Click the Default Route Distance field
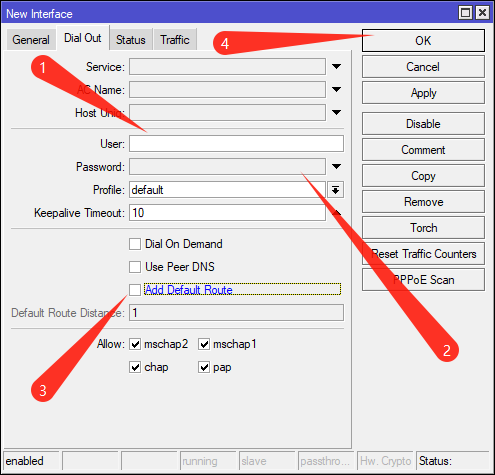This screenshot has height=475, width=495. pos(236,313)
